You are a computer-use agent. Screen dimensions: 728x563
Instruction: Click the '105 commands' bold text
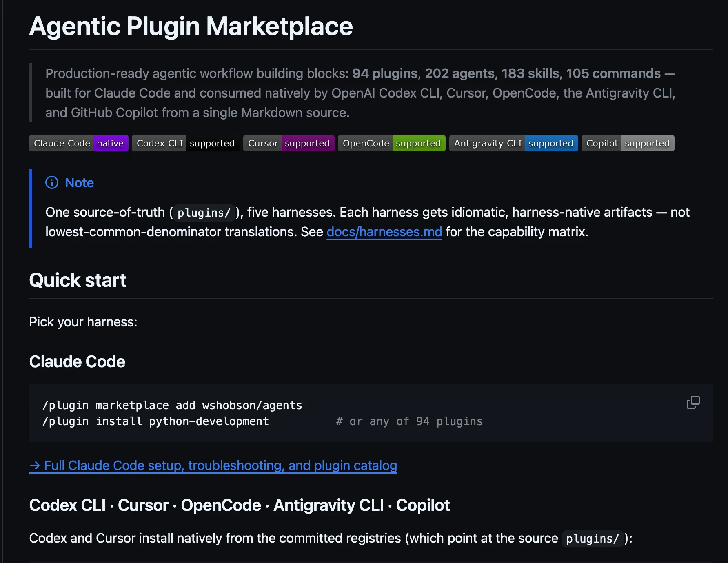coord(613,73)
